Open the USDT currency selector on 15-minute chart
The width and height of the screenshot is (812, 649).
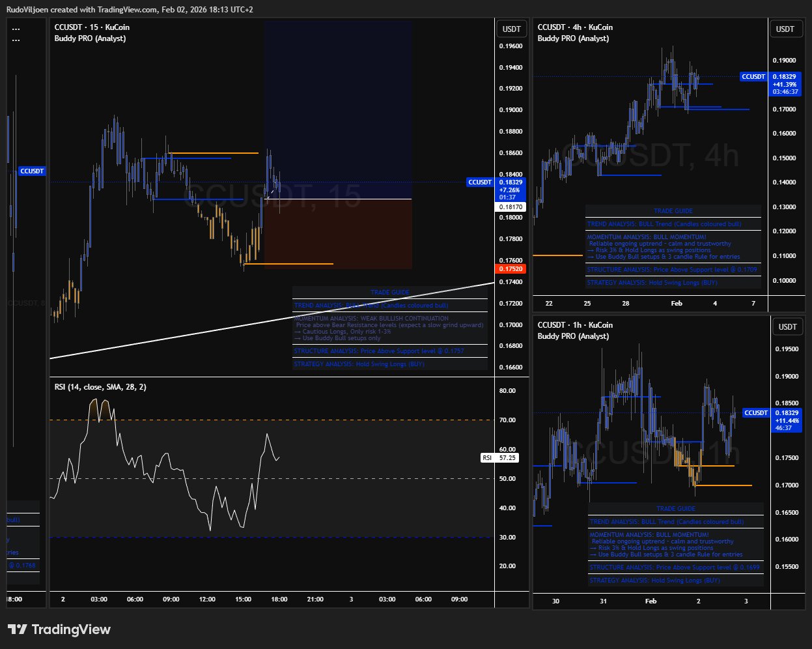512,29
